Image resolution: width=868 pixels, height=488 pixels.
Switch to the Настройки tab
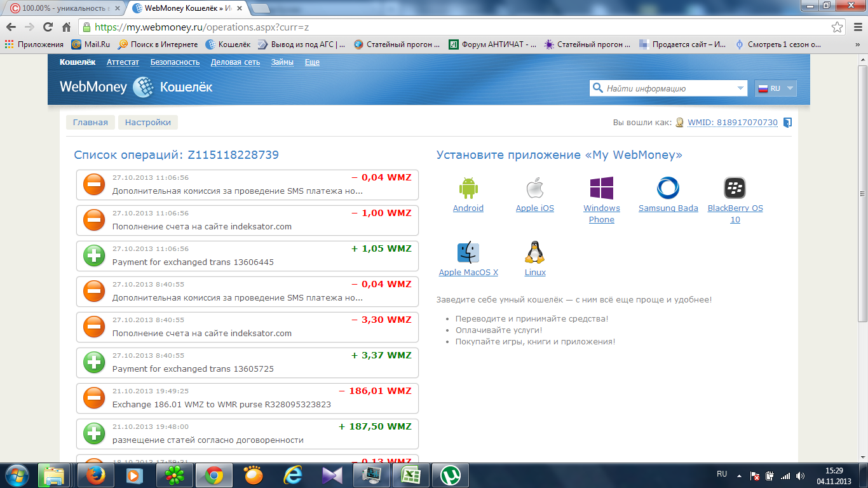[x=148, y=122]
